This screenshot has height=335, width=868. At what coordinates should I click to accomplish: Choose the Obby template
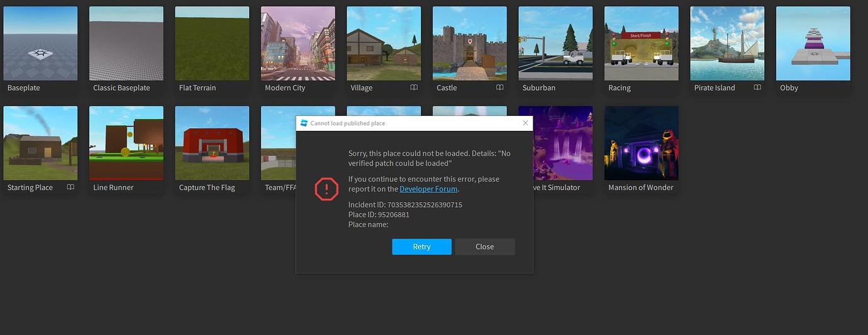[x=813, y=43]
